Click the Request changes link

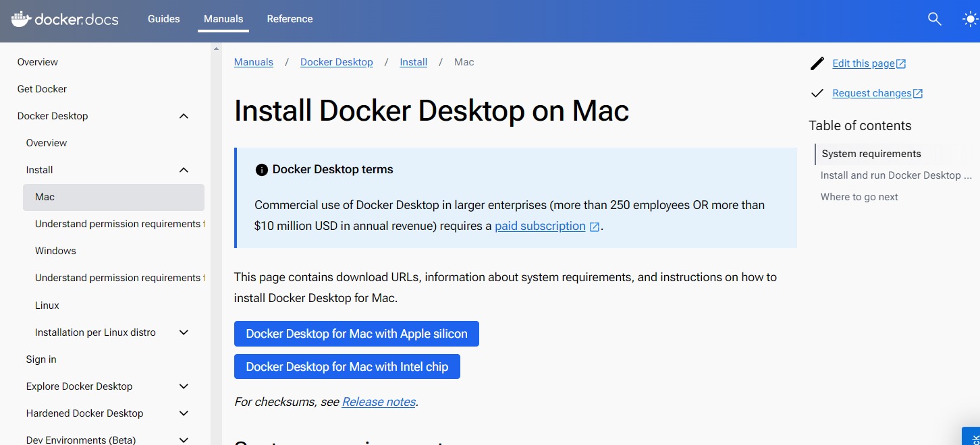[872, 93]
